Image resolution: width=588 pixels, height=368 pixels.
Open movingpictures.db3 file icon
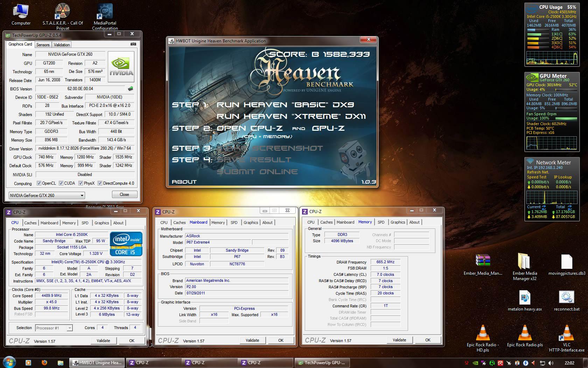pos(567,265)
